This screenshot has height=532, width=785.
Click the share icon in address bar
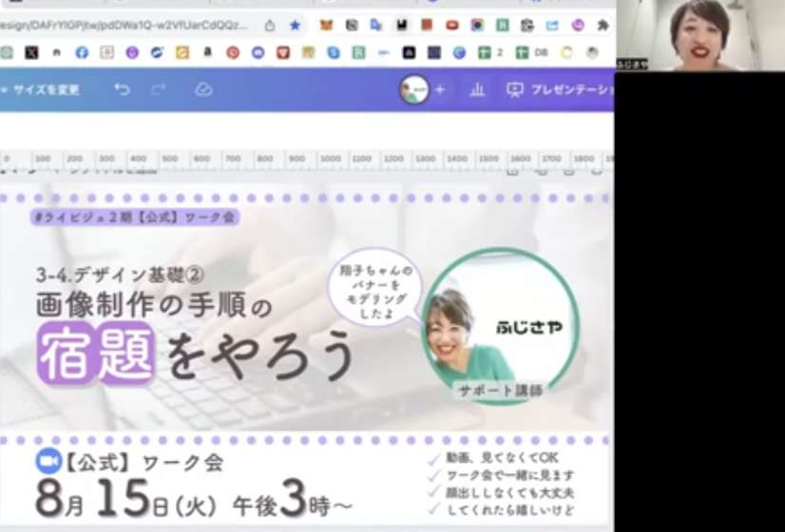point(270,26)
